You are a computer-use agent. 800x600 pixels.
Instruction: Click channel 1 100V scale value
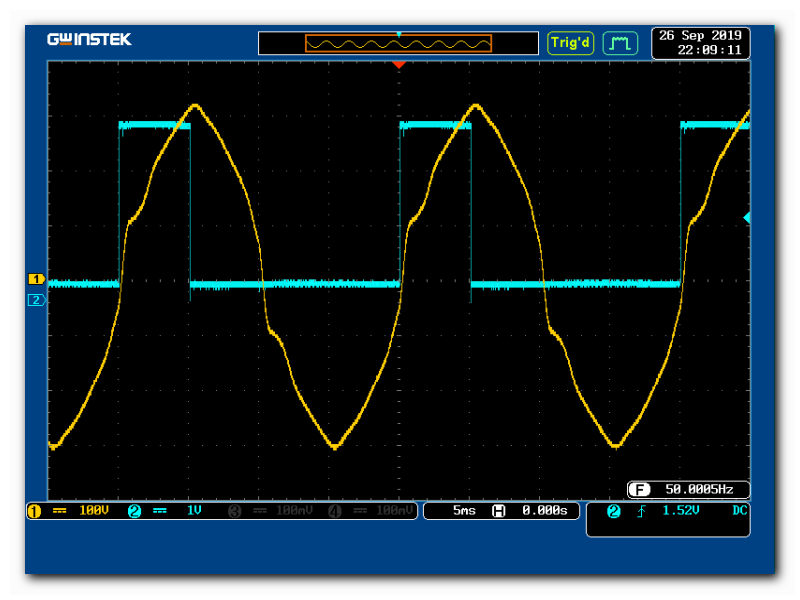tap(93, 511)
